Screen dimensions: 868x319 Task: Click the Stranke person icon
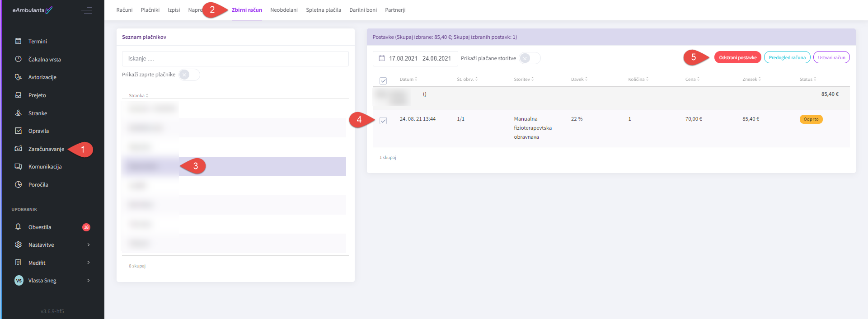(x=19, y=113)
